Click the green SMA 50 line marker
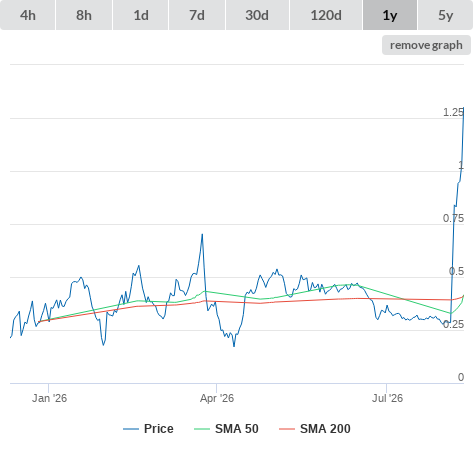The image size is (474, 455). pos(202,429)
